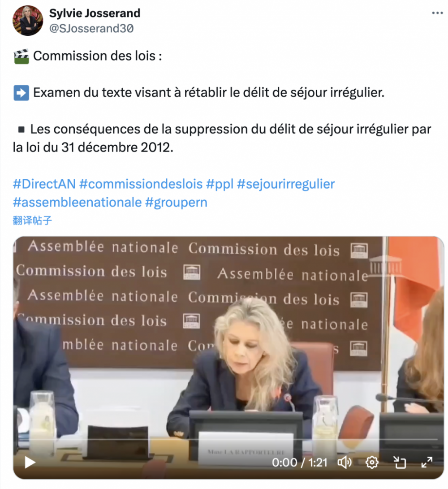Viewport: 448px width, 489px height.
Task: Play the video with the play button
Action: pyautogui.click(x=30, y=462)
